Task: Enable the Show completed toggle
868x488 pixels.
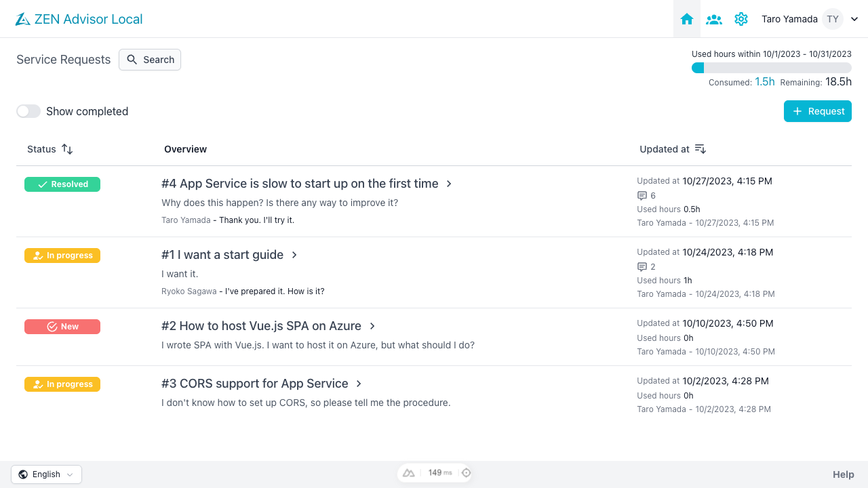Action: tap(28, 110)
